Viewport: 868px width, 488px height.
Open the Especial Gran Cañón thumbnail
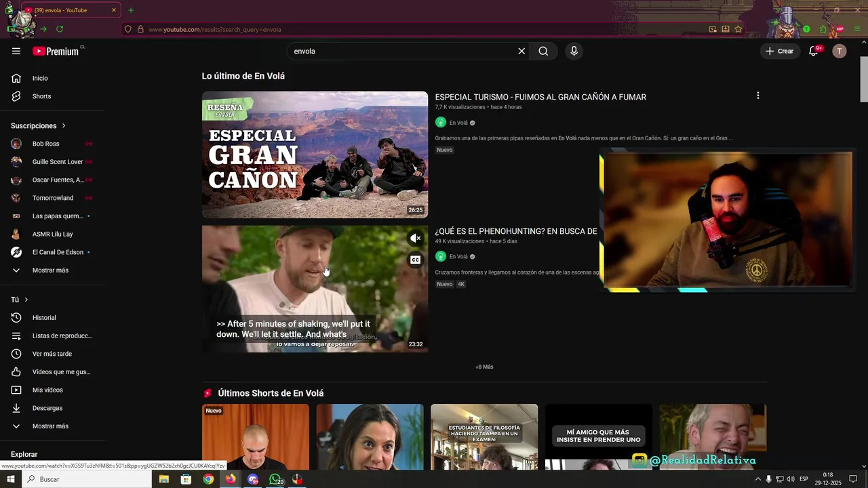pos(315,155)
